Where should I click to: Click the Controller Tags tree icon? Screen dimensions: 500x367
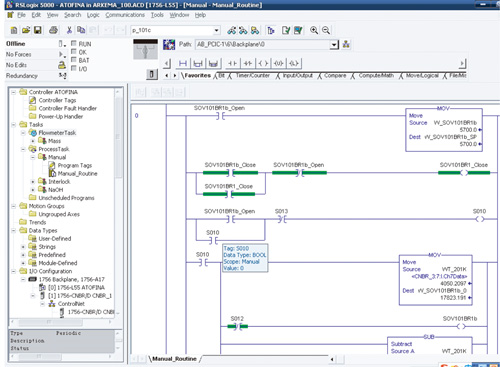pyautogui.click(x=32, y=100)
